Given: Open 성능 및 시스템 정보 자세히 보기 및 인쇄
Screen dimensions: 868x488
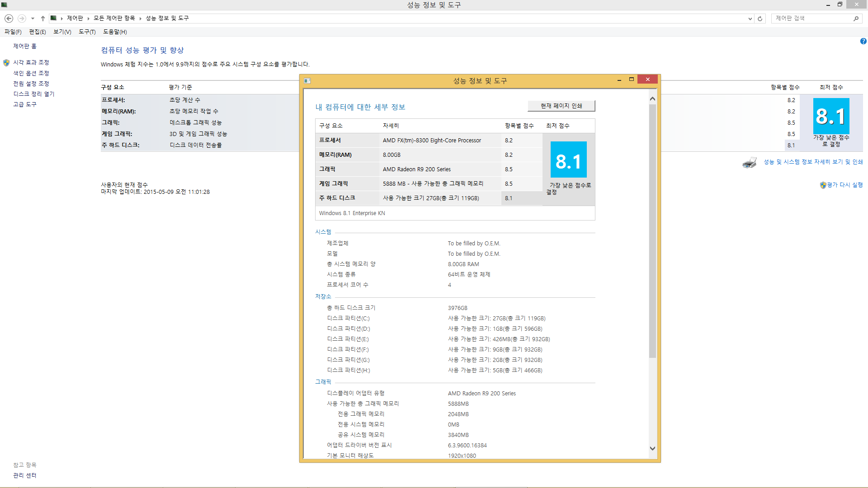Looking at the screenshot, I should (813, 162).
